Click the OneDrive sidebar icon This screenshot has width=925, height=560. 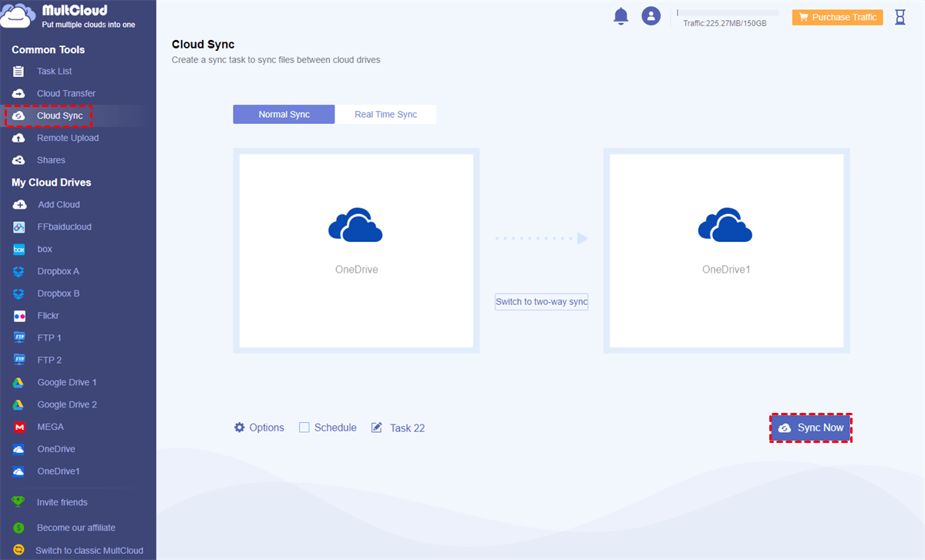tap(19, 449)
